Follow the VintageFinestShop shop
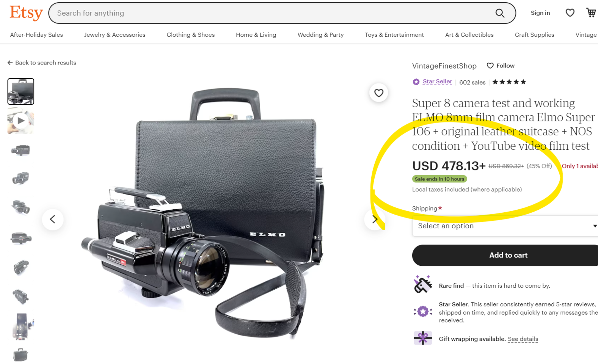This screenshot has height=364, width=598. (501, 66)
